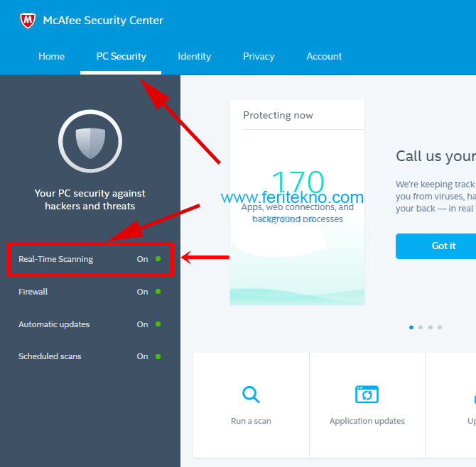
Task: Open the Firewall settings row
Action: (x=90, y=292)
